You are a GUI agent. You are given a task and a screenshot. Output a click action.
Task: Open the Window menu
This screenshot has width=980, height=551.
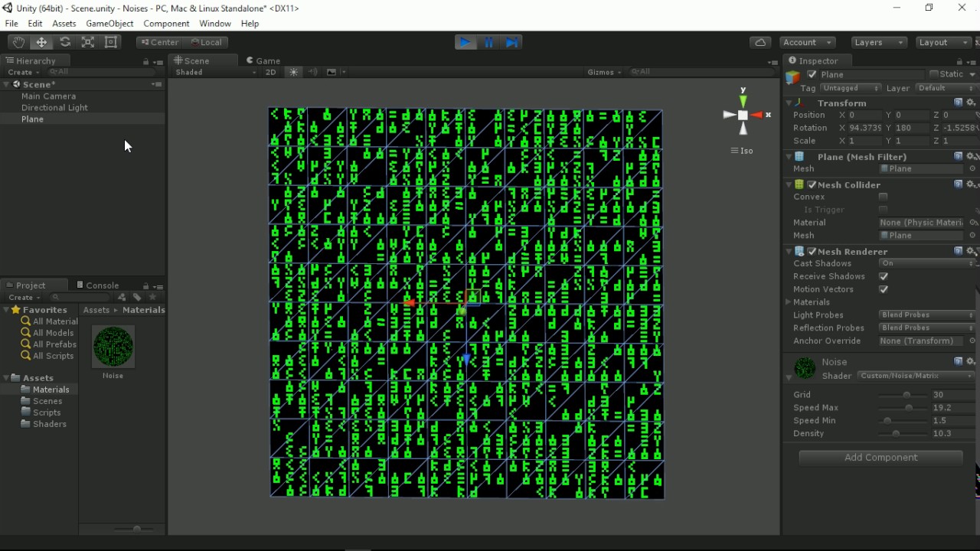pos(215,24)
